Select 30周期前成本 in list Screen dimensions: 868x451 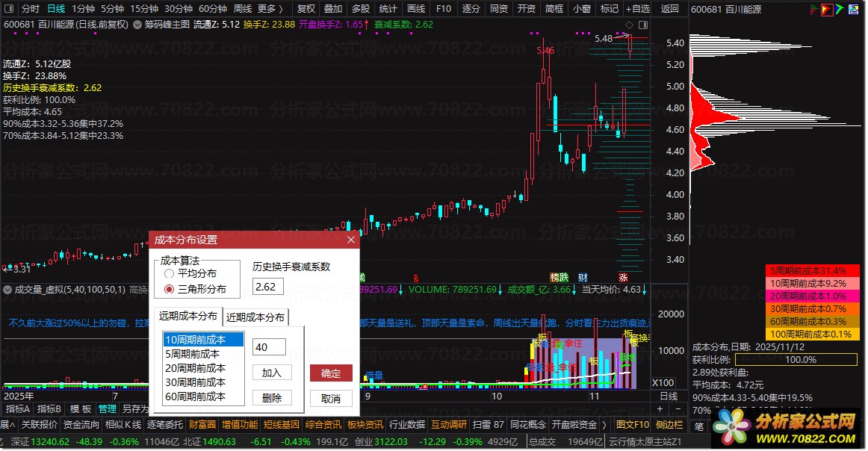tap(203, 382)
